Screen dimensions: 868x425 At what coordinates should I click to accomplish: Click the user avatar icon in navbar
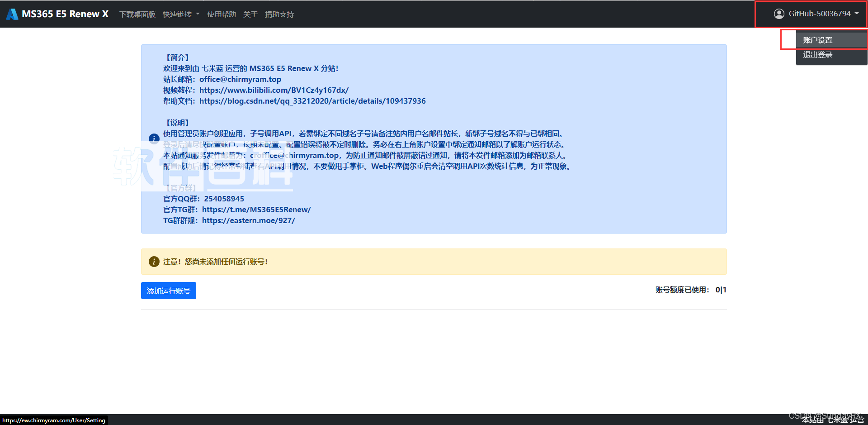778,14
